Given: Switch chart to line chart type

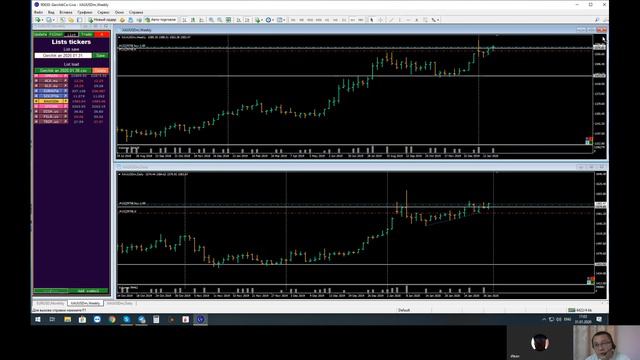Looking at the screenshot, I should pyautogui.click(x=202, y=20).
